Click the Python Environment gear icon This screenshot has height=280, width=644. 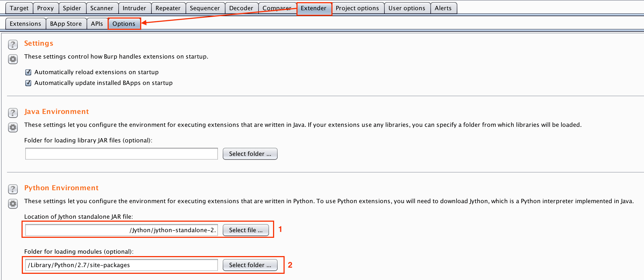(13, 204)
